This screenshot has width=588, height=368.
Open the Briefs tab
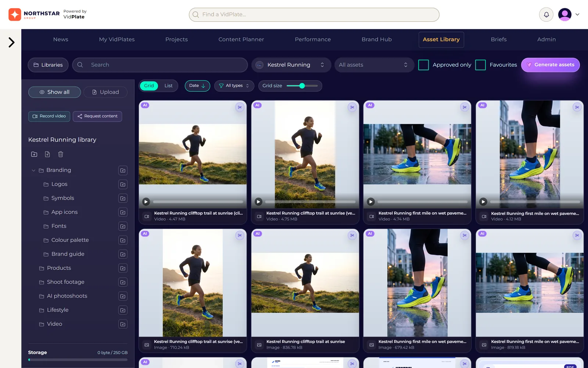pyautogui.click(x=499, y=39)
